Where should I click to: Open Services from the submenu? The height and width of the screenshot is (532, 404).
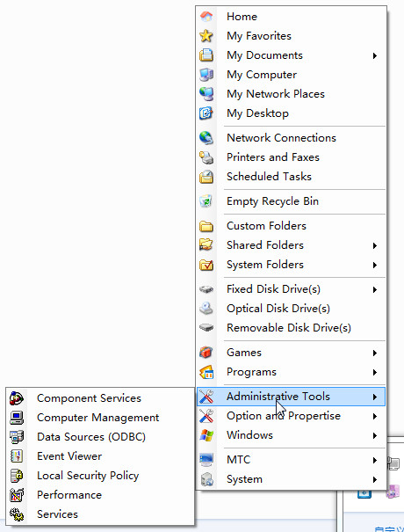(100, 514)
